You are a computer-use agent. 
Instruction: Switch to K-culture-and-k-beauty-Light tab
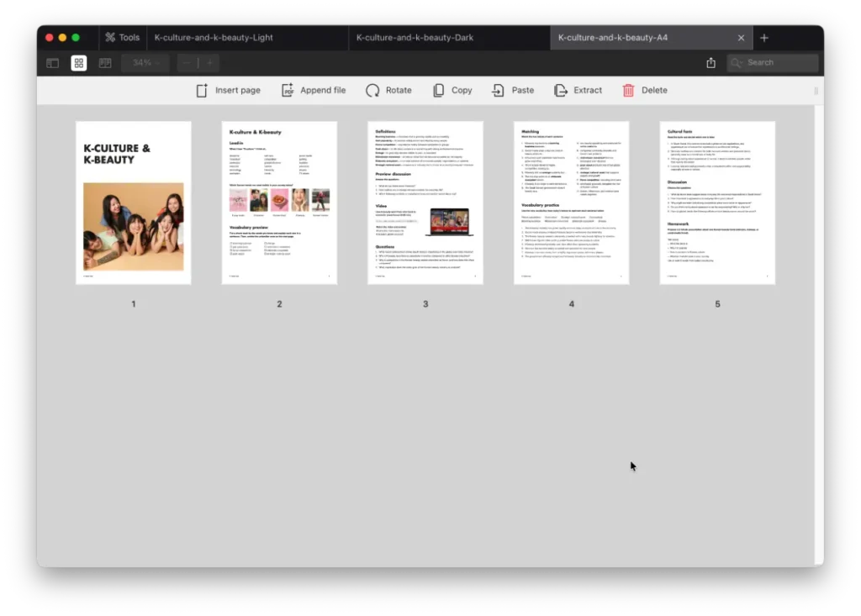[x=247, y=38]
